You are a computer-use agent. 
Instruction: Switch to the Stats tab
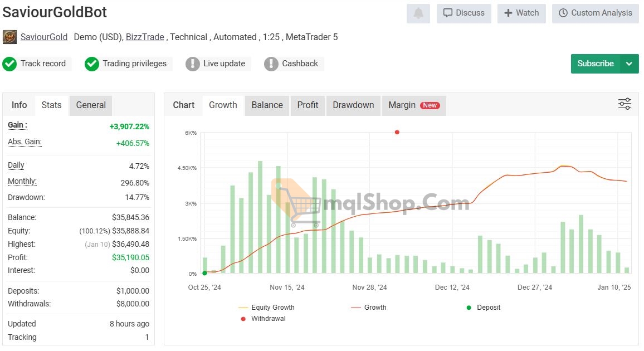(x=51, y=105)
